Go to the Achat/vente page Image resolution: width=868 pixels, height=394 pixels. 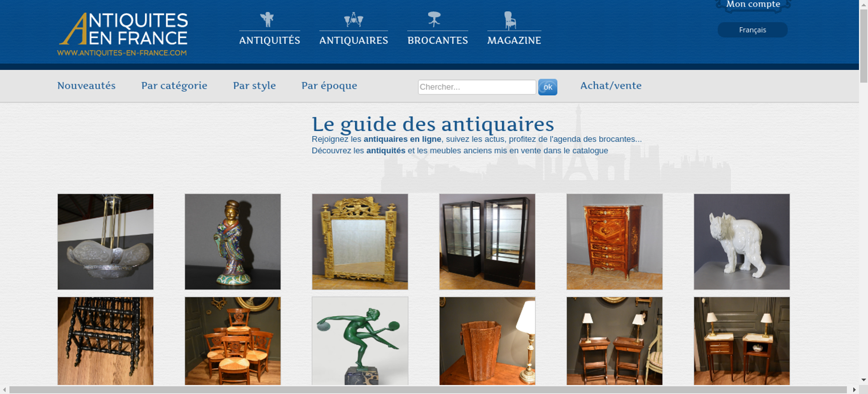pos(611,85)
